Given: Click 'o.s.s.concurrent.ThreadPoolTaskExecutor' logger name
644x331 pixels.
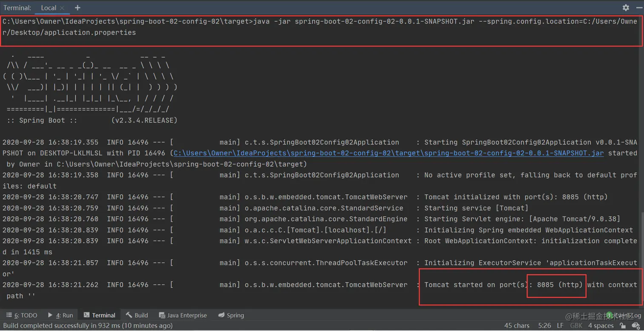Looking at the screenshot, I should 326,263.
